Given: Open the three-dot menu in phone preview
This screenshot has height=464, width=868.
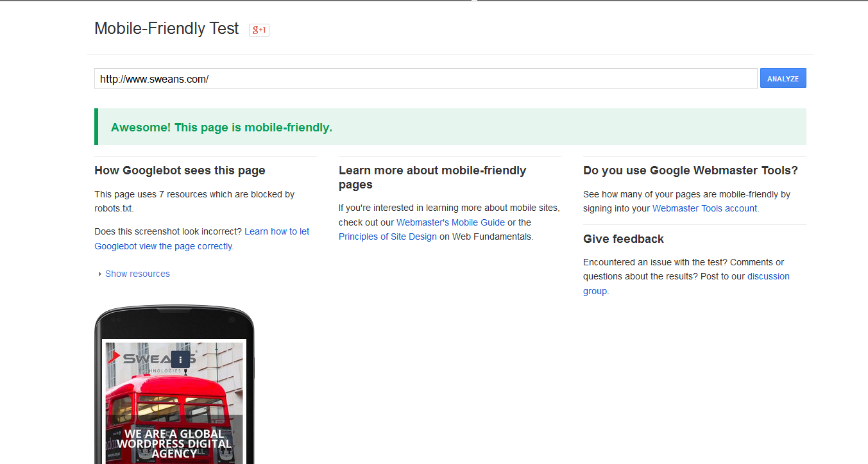Looking at the screenshot, I should [180, 360].
